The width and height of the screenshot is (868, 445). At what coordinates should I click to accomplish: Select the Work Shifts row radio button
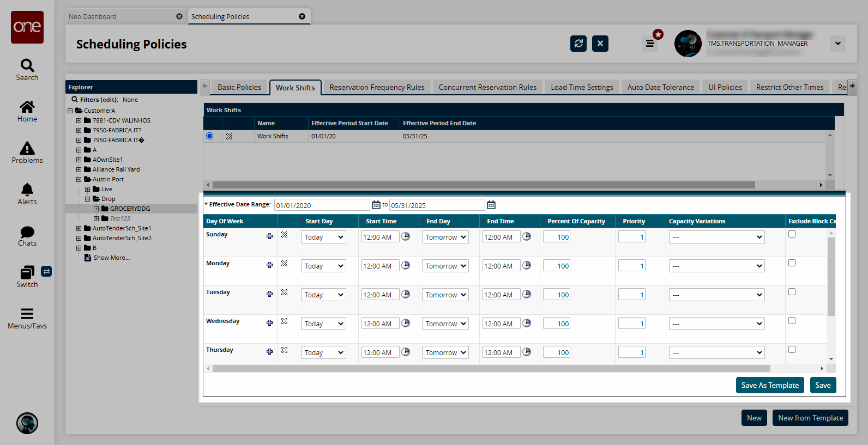[210, 136]
